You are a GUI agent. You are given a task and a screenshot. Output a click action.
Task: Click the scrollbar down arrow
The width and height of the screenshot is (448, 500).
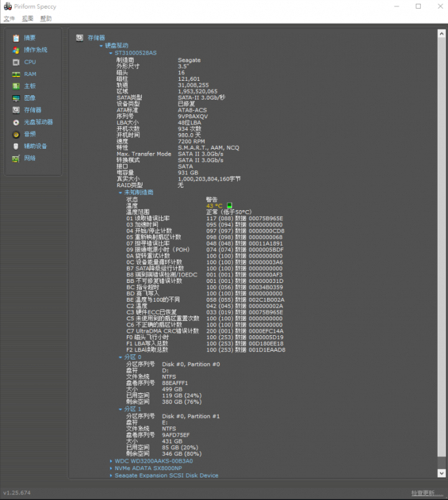pyautogui.click(x=441, y=473)
